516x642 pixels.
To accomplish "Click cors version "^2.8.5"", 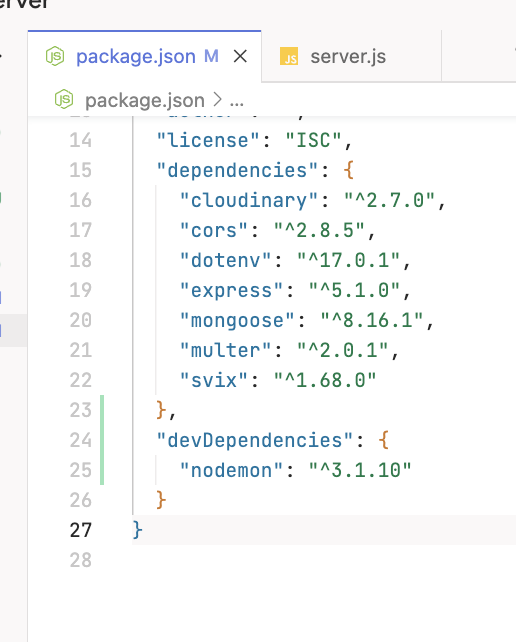I will [319, 231].
